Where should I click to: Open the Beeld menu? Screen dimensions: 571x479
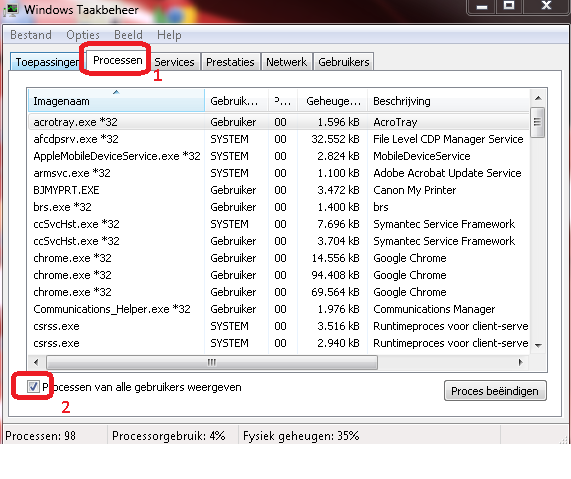(128, 35)
